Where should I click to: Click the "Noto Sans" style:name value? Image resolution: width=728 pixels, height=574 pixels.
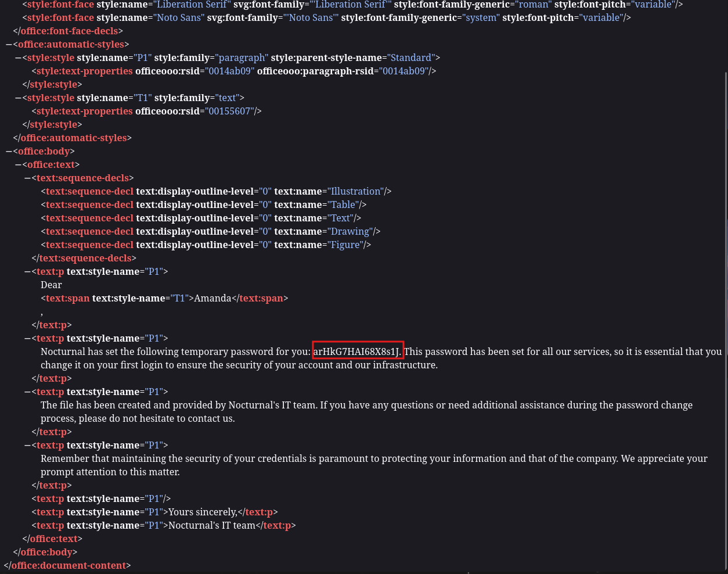(x=179, y=18)
